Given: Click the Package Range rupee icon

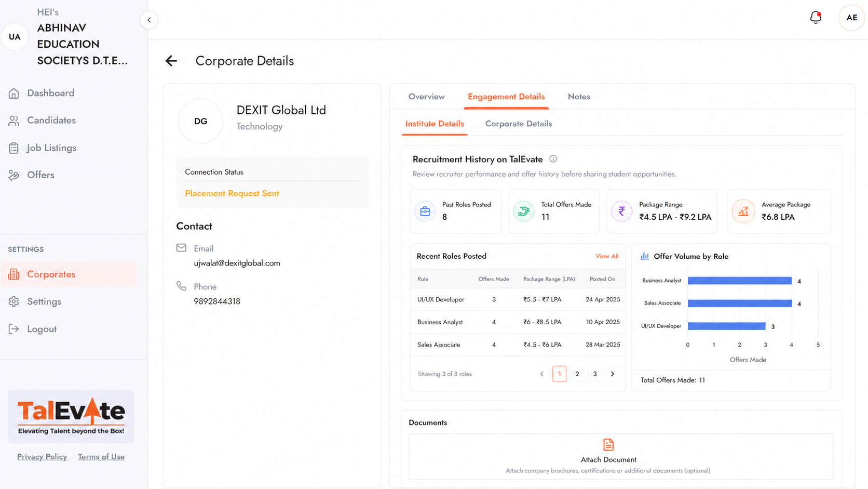Looking at the screenshot, I should 622,212.
